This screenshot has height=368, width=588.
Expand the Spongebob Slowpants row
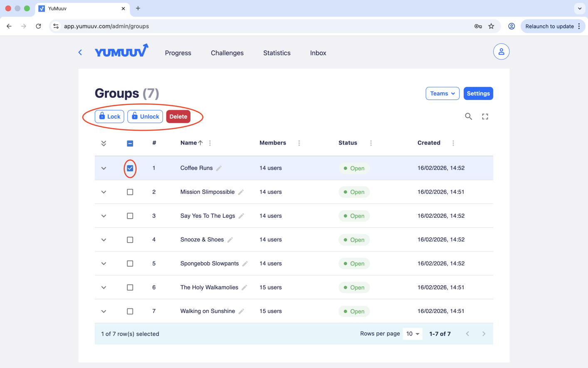point(104,264)
